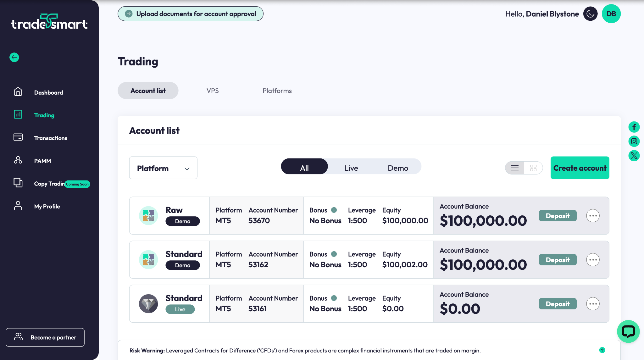The height and width of the screenshot is (360, 644).
Task: Click the My Profile person icon
Action: (x=18, y=206)
